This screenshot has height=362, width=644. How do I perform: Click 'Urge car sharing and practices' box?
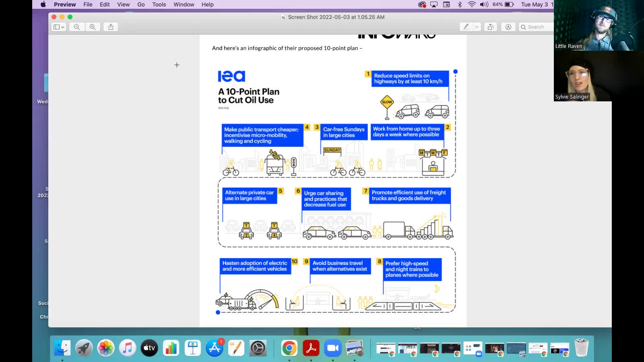(x=326, y=199)
